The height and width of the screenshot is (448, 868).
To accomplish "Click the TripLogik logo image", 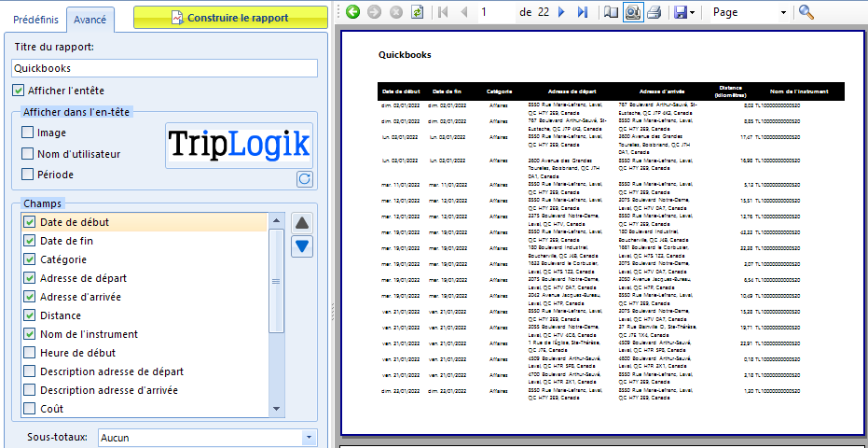I will [x=239, y=145].
